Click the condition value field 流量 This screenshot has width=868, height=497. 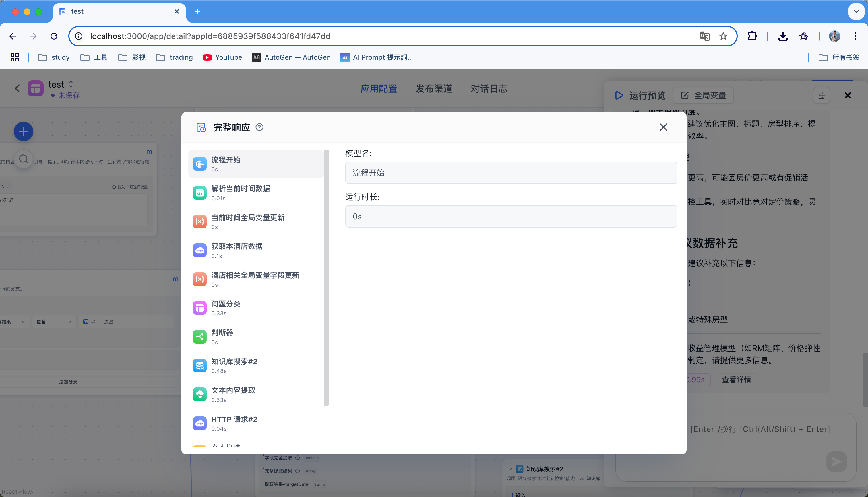(137, 322)
